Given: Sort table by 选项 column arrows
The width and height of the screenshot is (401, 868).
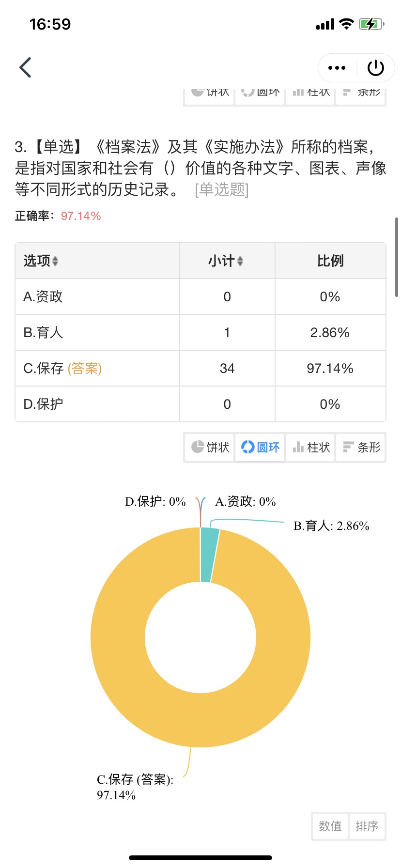Looking at the screenshot, I should [55, 261].
